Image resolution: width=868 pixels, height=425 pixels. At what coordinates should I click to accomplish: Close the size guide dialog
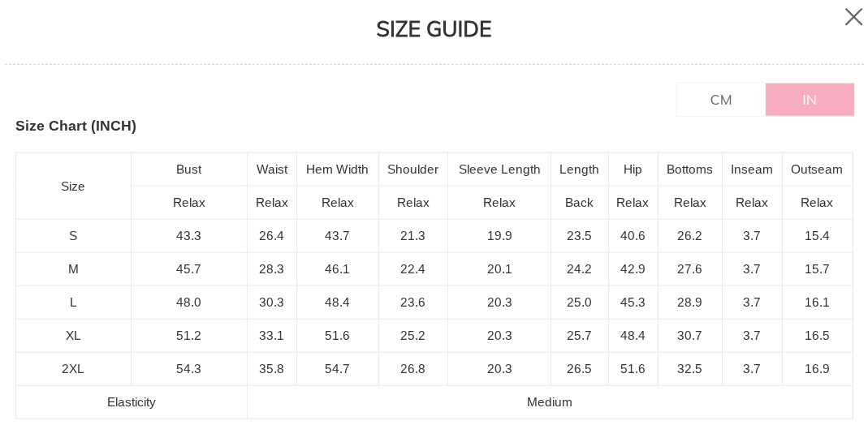click(x=853, y=17)
